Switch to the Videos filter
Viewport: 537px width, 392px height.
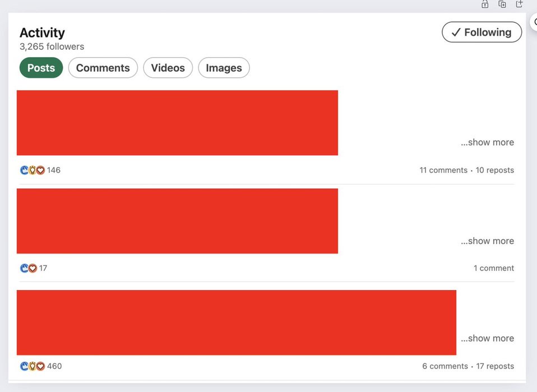pos(168,68)
